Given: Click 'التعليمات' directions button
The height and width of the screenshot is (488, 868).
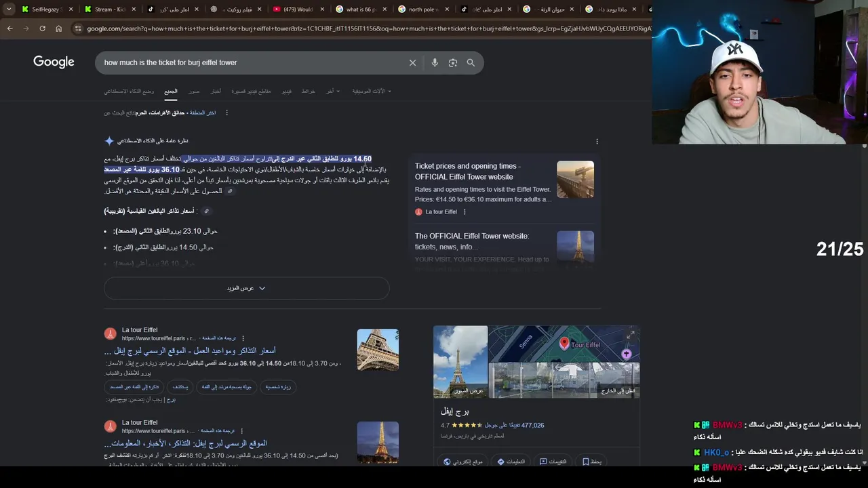Looking at the screenshot, I should [x=511, y=462].
